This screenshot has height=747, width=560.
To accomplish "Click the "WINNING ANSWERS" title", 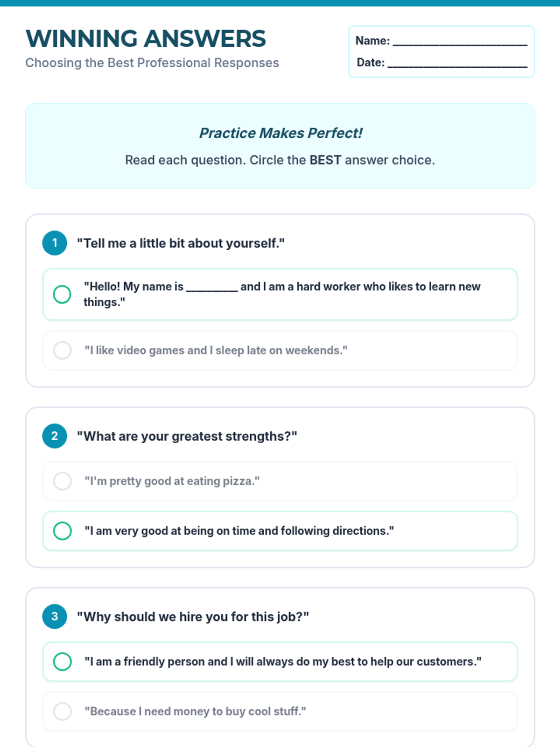I will coord(146,39).
